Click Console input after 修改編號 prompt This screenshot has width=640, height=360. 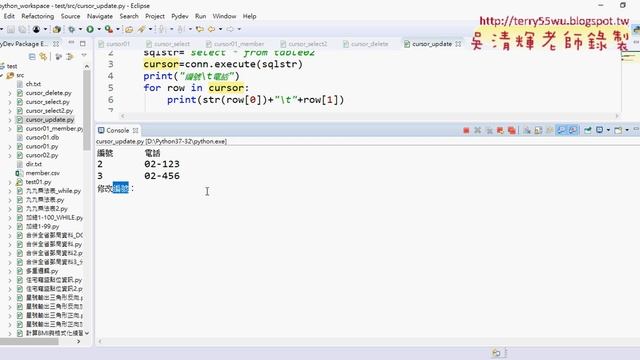[139, 189]
